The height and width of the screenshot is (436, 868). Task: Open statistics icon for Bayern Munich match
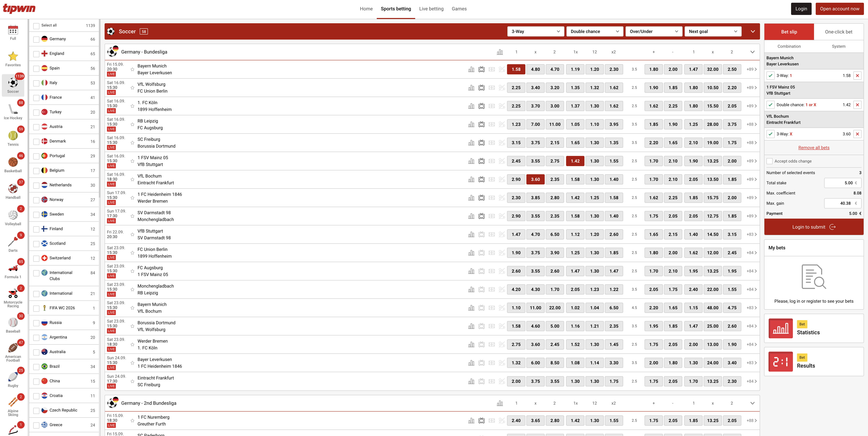pyautogui.click(x=471, y=69)
